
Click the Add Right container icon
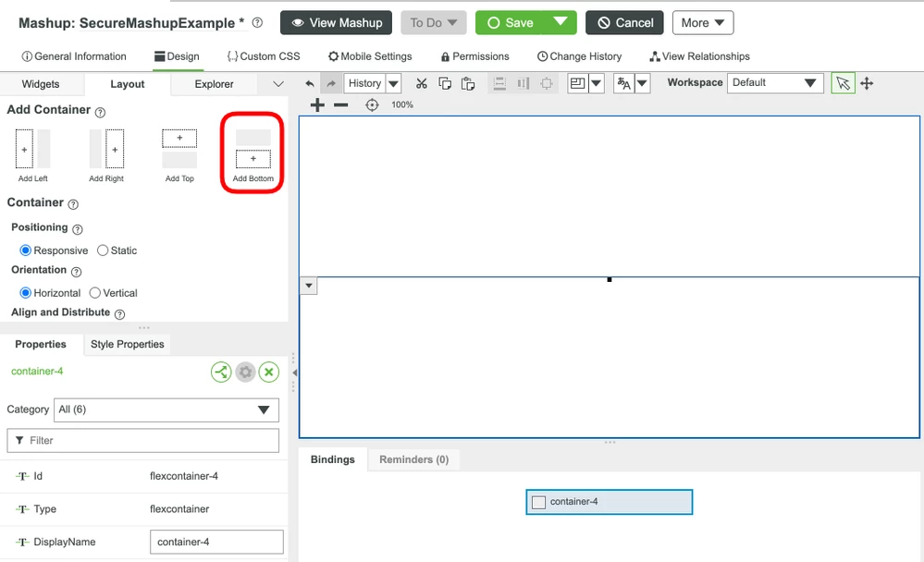[106, 149]
